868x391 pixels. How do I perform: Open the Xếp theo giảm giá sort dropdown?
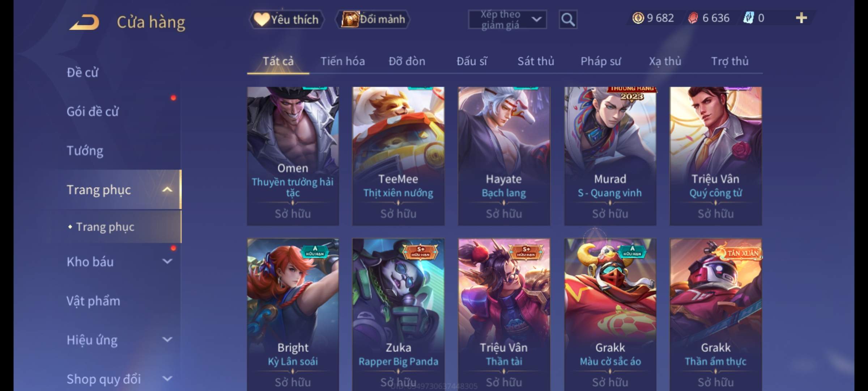[507, 19]
